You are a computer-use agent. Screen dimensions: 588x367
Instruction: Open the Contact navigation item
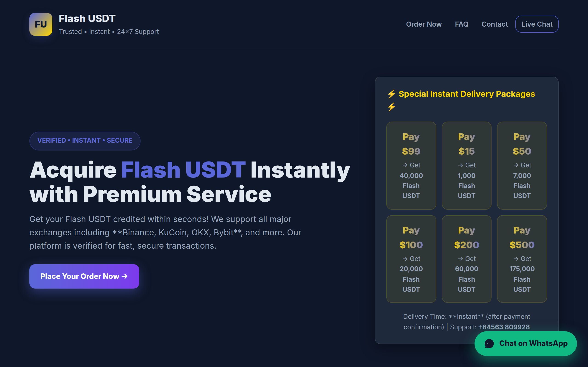tap(495, 24)
